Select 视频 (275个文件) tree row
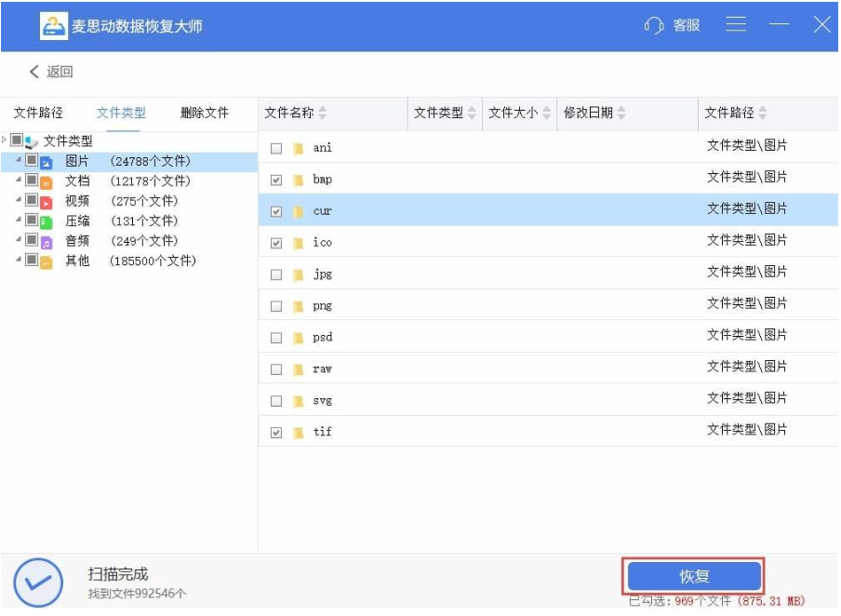The image size is (841, 616). (129, 202)
